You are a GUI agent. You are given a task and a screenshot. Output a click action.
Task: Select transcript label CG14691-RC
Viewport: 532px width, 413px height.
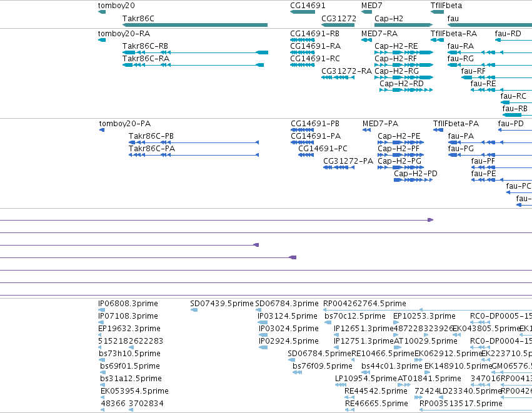(315, 59)
